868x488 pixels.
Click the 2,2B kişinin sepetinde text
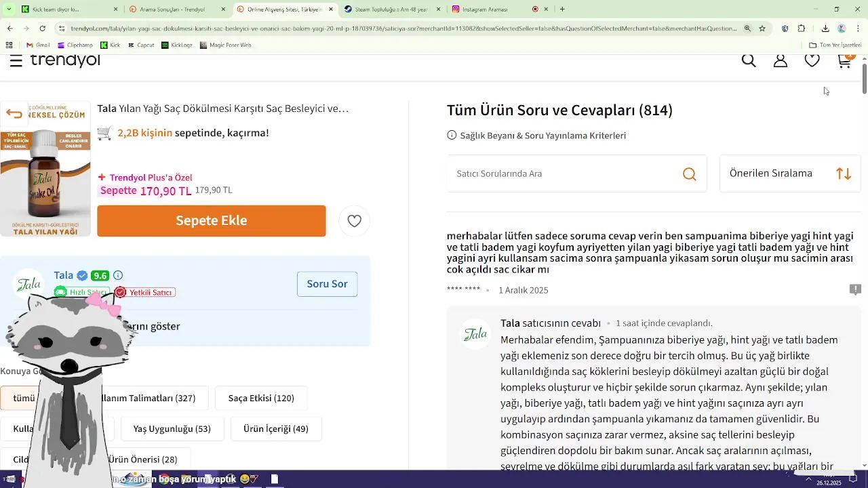coord(193,133)
